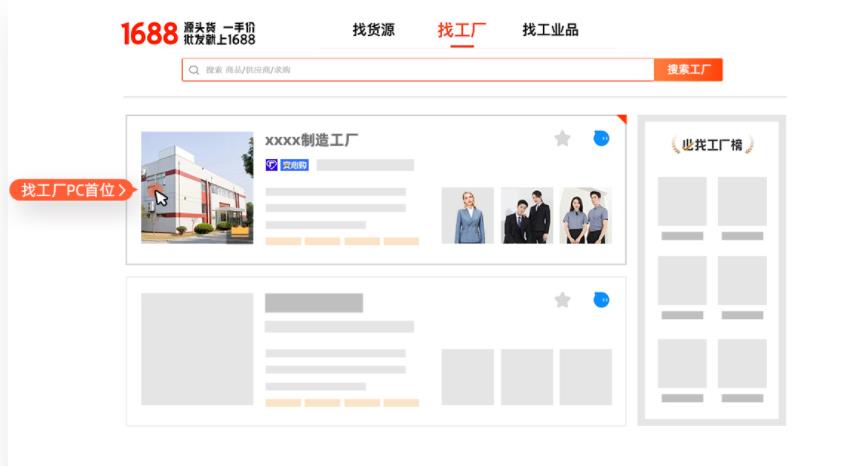Viewport: 856px width, 466px height.
Task: Star the xxxx制造工厂 listing
Action: (x=562, y=139)
